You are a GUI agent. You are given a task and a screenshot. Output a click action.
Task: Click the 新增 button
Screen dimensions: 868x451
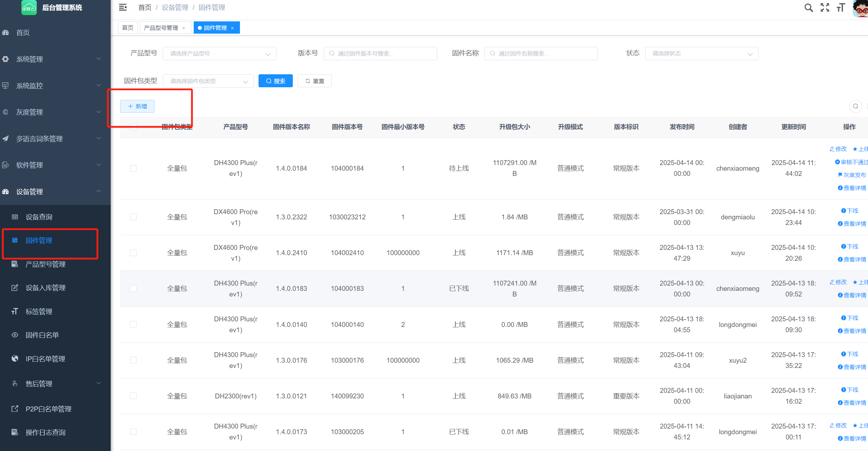pos(137,106)
